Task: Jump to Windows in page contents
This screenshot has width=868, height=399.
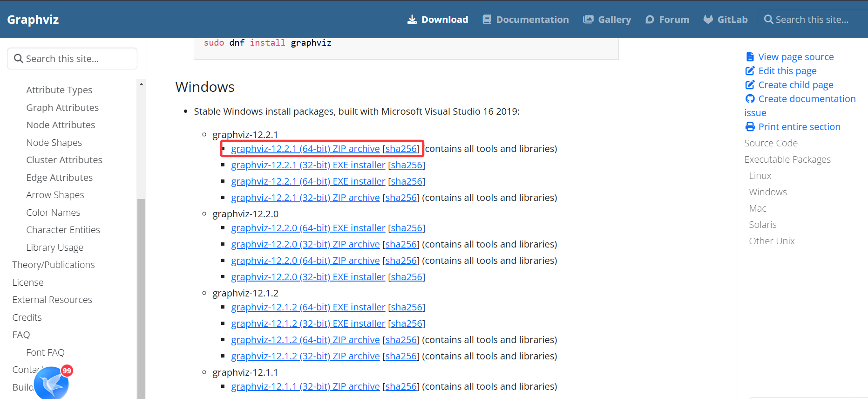Action: (x=768, y=192)
